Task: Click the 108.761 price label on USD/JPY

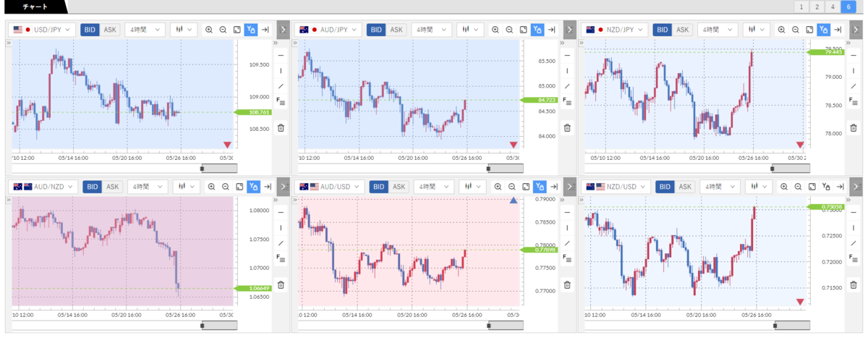Action: click(252, 112)
